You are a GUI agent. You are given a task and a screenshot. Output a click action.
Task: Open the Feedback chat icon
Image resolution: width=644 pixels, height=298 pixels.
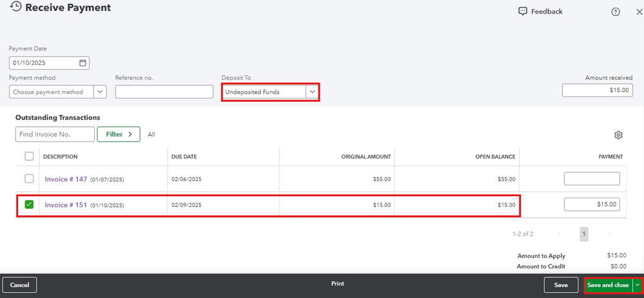click(x=522, y=12)
